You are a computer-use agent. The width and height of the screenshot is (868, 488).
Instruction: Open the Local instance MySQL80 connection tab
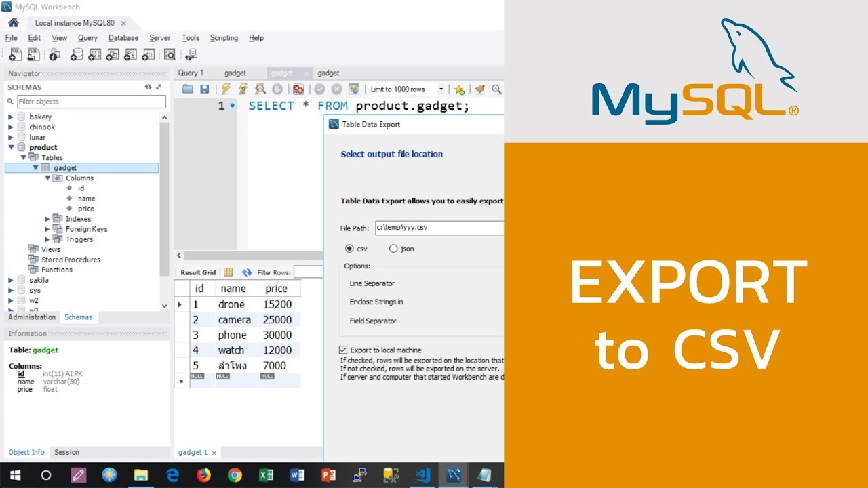click(x=75, y=23)
